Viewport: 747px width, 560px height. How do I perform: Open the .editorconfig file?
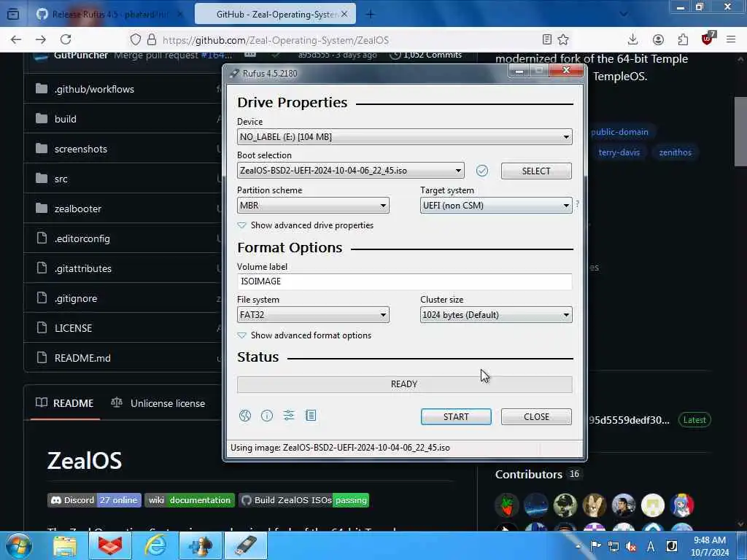tap(82, 238)
